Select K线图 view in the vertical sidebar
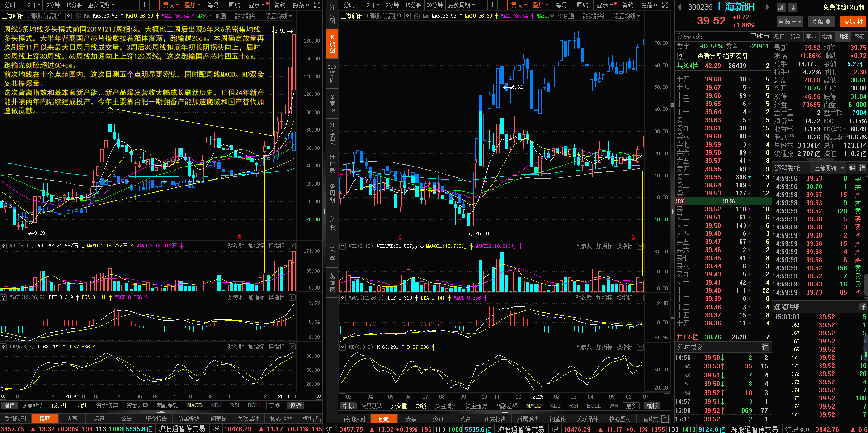The width and height of the screenshot is (868, 433). (x=332, y=44)
